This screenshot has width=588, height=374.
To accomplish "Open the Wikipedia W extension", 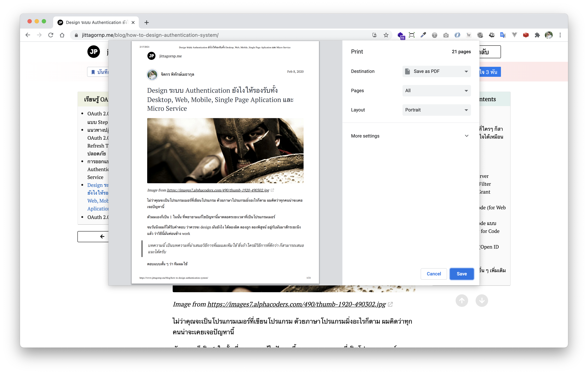I will (469, 35).
